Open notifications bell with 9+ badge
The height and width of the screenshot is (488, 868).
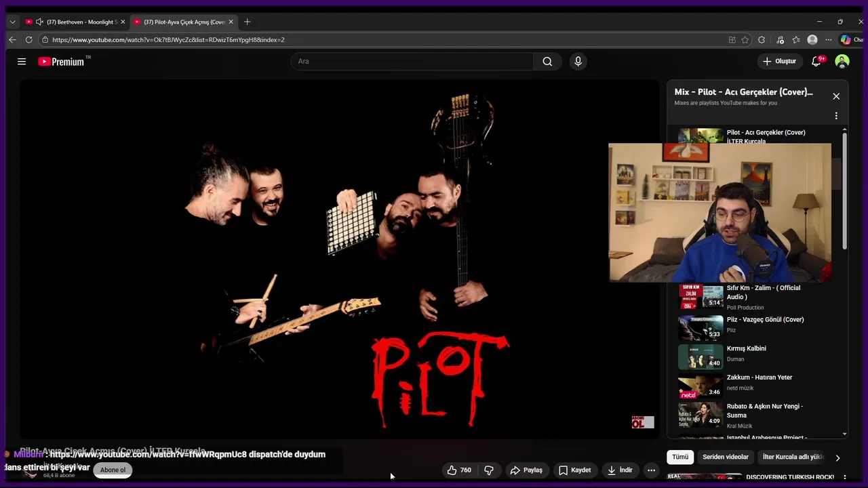[x=816, y=62]
